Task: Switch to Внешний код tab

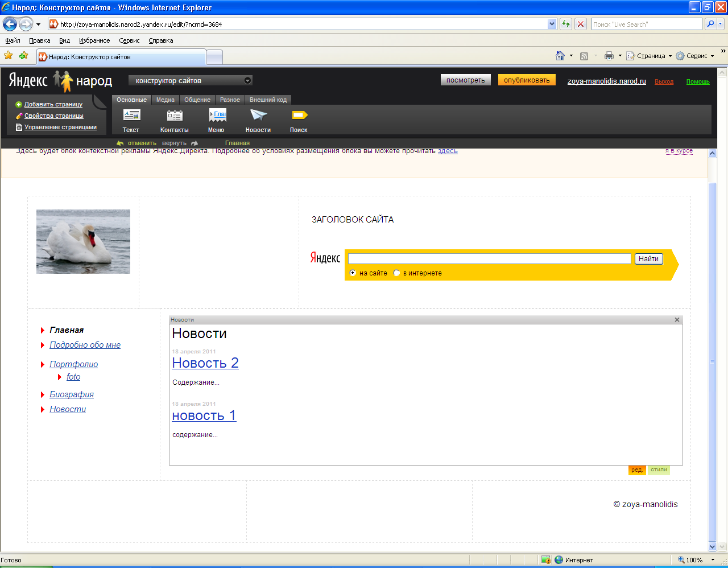Action: (268, 100)
